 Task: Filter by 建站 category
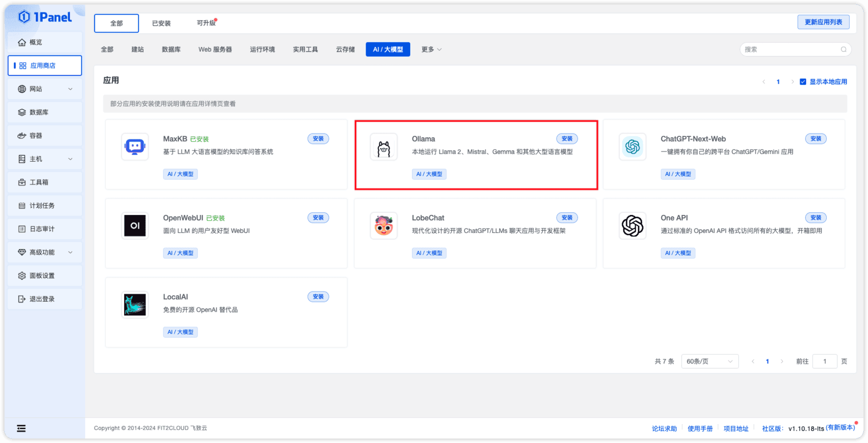coord(138,49)
